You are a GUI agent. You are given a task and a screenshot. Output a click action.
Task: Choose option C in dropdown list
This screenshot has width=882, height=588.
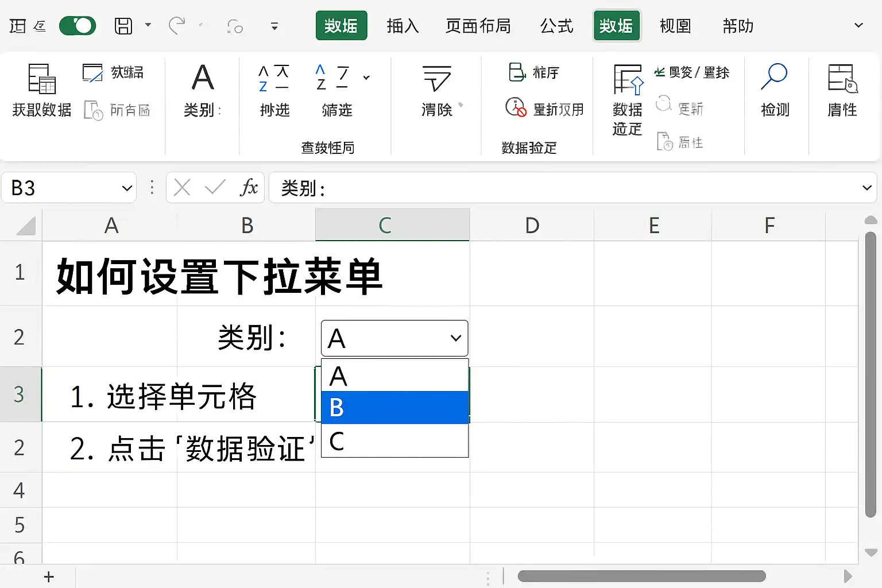pyautogui.click(x=395, y=440)
